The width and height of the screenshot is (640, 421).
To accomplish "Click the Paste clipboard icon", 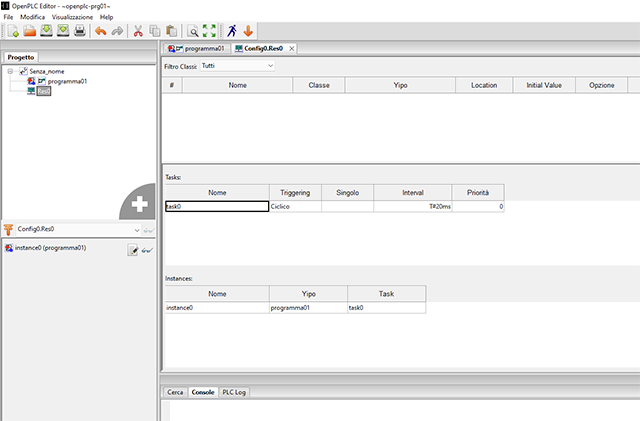I will pyautogui.click(x=172, y=32).
